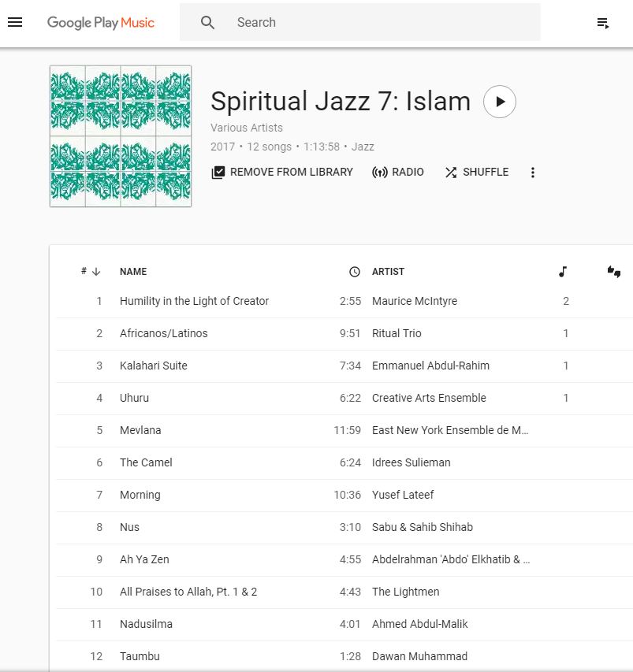The image size is (633, 672).
Task: Select track Africanos/Latinos
Action: [x=164, y=333]
